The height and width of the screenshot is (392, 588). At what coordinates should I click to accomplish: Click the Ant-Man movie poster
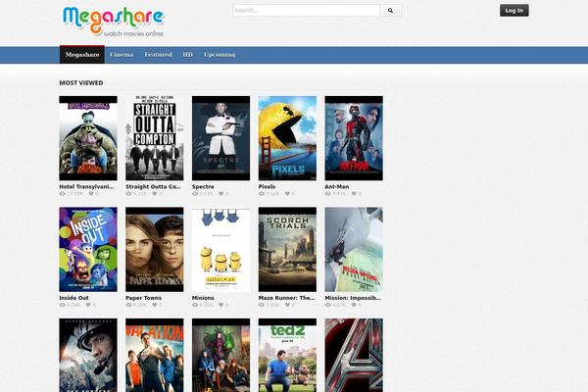click(354, 138)
